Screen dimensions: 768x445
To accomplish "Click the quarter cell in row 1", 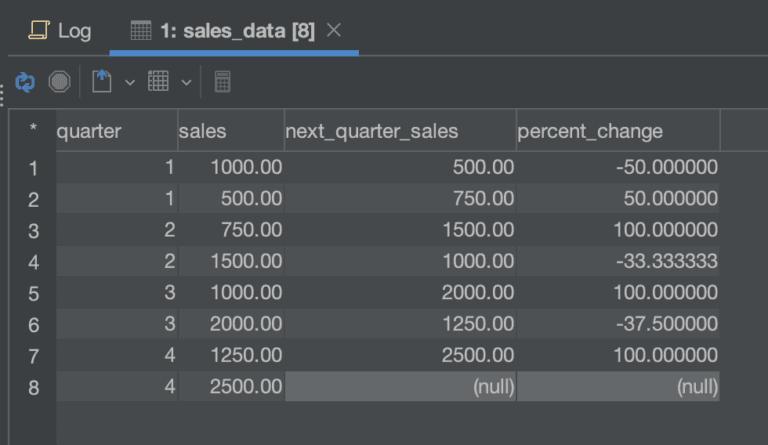I will pyautogui.click(x=117, y=167).
